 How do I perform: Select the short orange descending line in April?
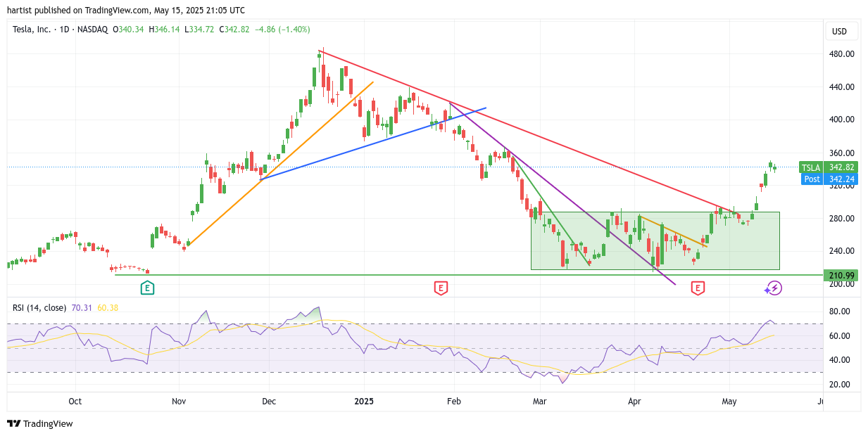click(x=673, y=231)
